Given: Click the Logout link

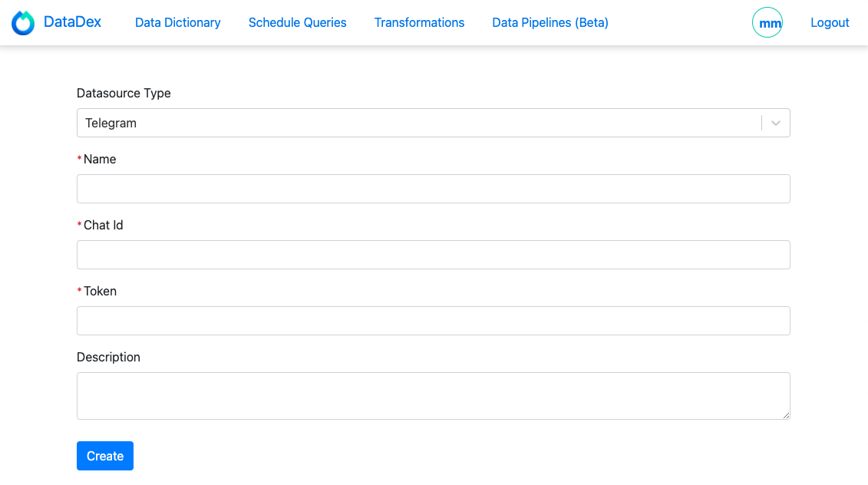Looking at the screenshot, I should pos(830,22).
